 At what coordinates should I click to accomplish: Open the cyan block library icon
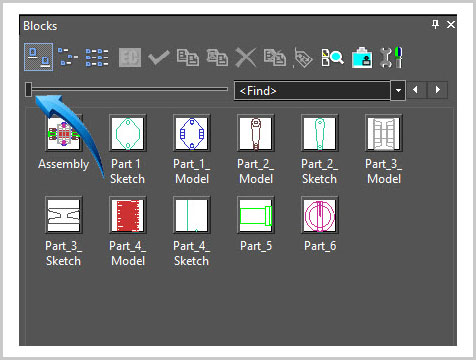pyautogui.click(x=362, y=57)
